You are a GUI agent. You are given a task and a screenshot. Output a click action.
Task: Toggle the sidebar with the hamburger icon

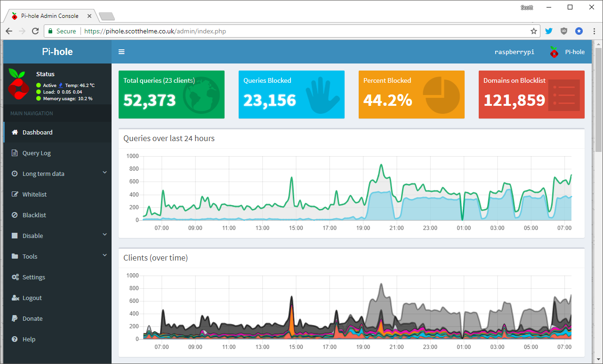point(121,52)
